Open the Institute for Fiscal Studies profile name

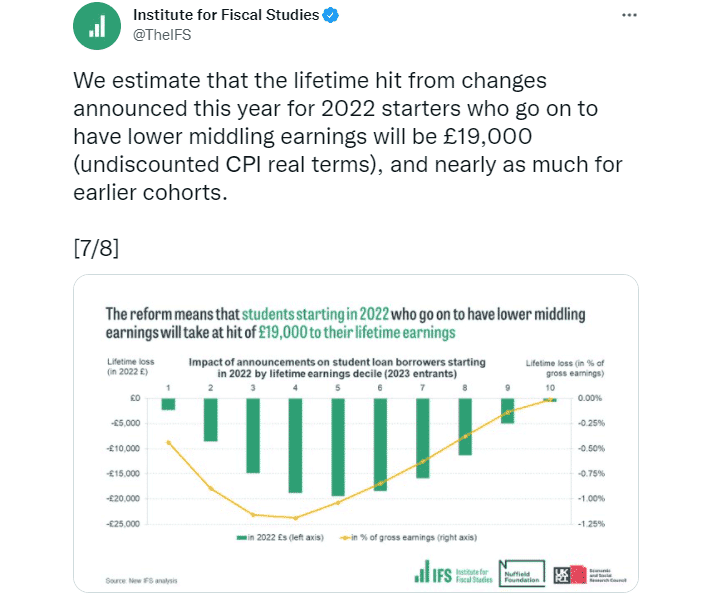226,15
